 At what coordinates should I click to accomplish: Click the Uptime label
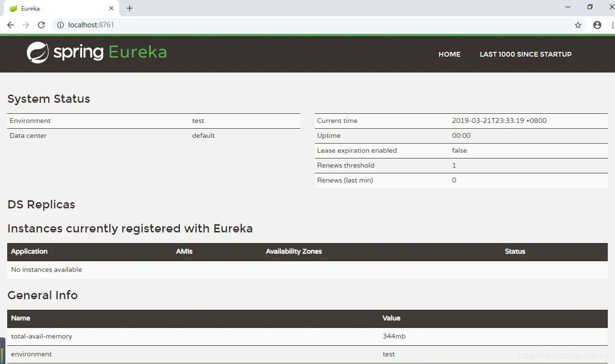pos(329,135)
